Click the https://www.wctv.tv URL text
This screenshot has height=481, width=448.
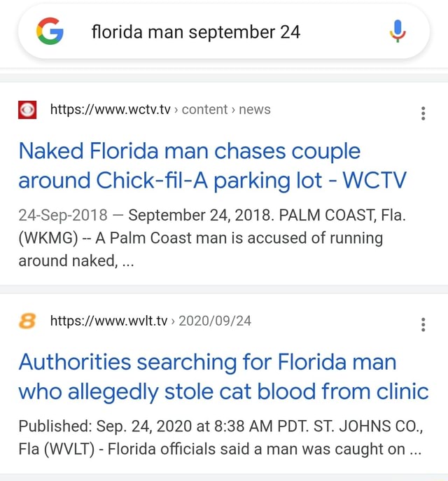tap(110, 109)
